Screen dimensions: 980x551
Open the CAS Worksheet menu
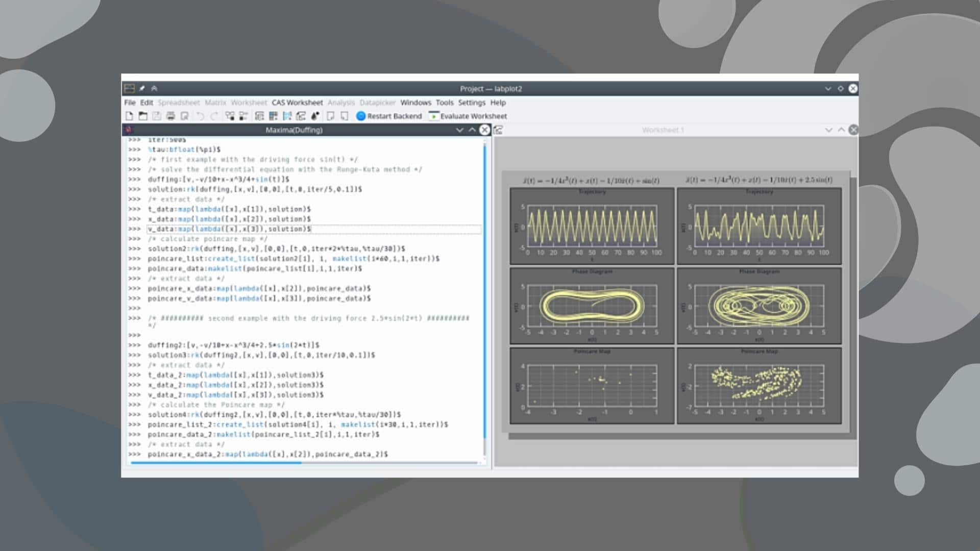coord(297,103)
